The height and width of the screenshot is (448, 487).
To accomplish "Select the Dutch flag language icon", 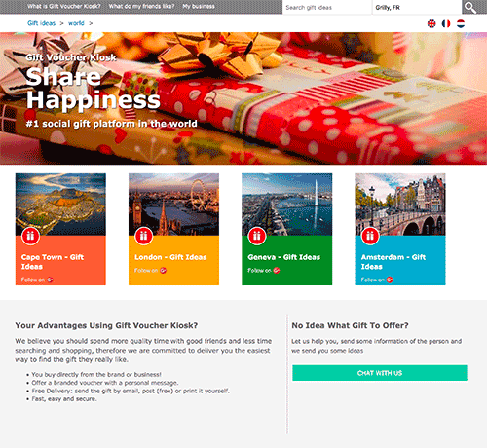I will 461,23.
